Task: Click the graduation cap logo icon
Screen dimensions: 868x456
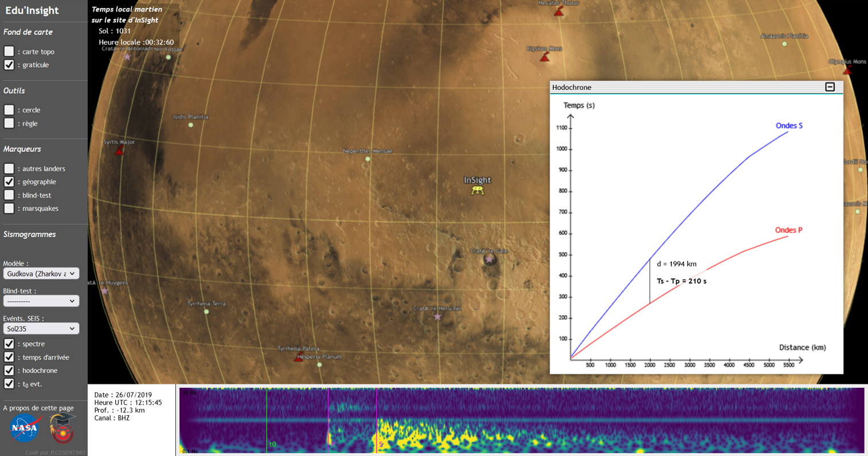Action: [62, 429]
